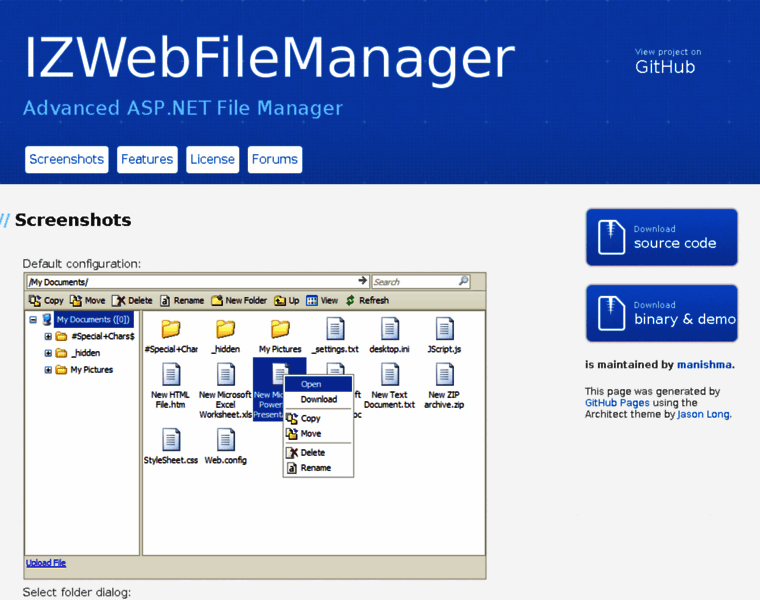The width and height of the screenshot is (760, 600).
Task: Click the Download source code button
Action: click(662, 237)
